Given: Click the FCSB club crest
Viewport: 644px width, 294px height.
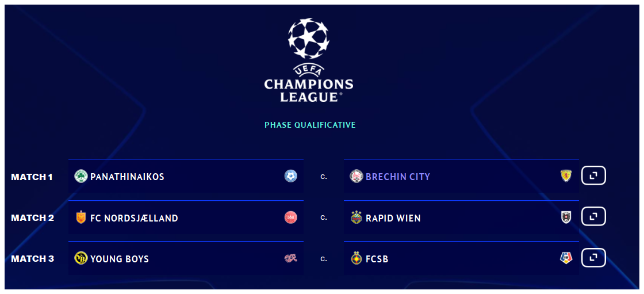Looking at the screenshot, I should click(356, 258).
